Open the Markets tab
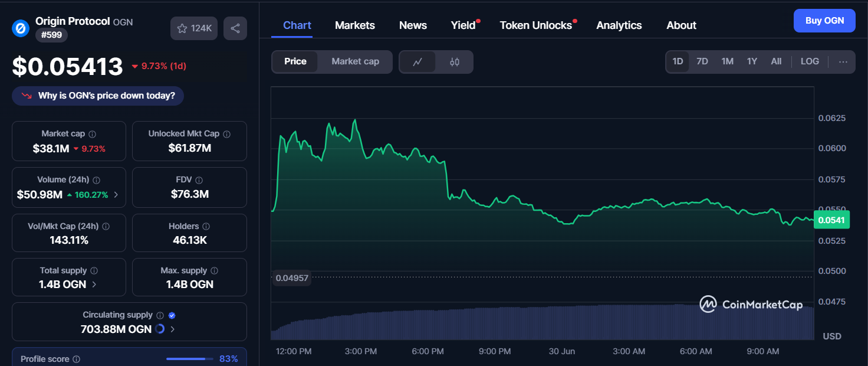 point(355,25)
